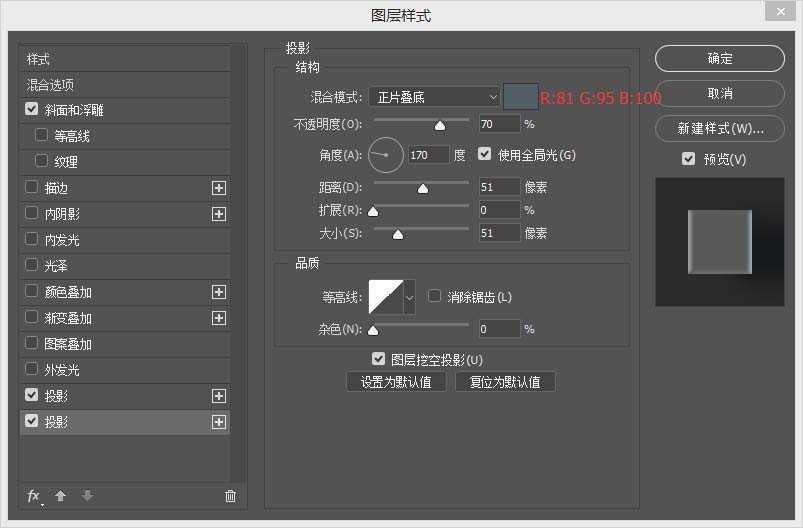Image resolution: width=803 pixels, height=528 pixels.
Task: Click 设置为默认值 button
Action: point(396,382)
